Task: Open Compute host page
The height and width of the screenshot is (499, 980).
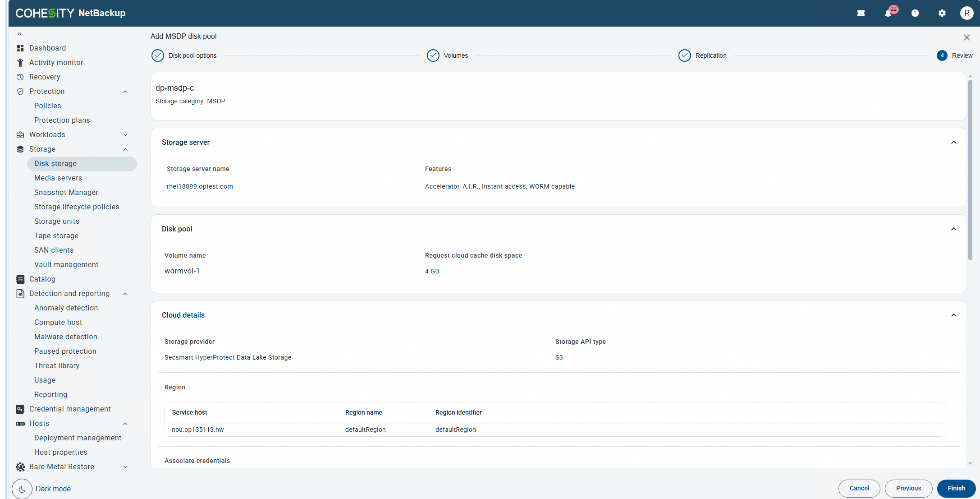Action: coord(58,322)
